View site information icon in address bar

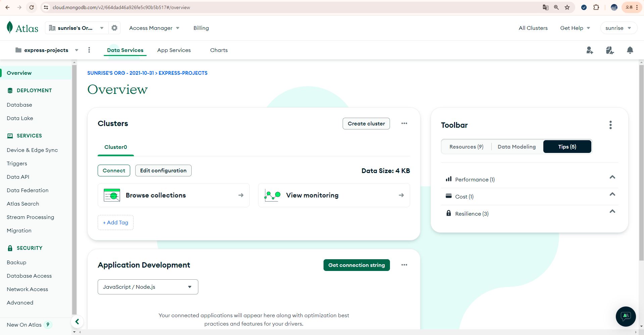pos(46,7)
